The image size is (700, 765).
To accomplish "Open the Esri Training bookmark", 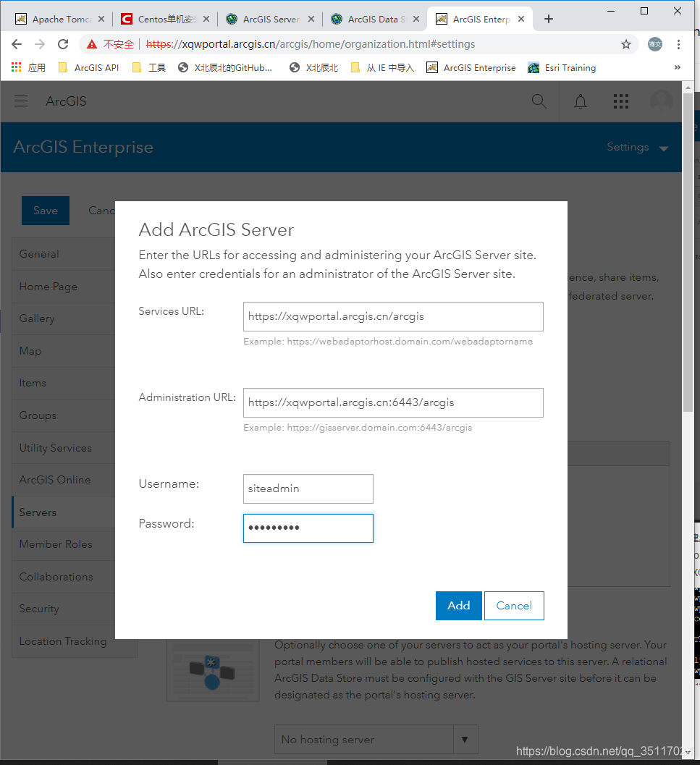I will click(x=562, y=67).
